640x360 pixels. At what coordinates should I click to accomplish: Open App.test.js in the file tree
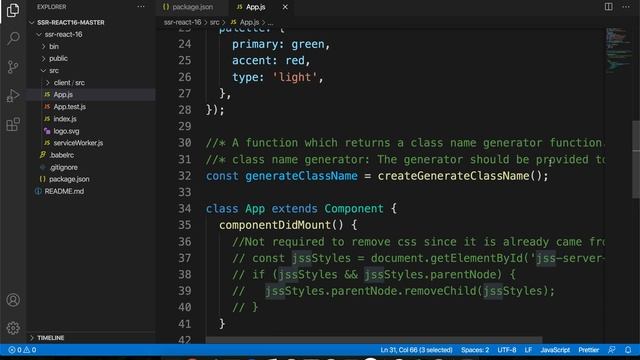tap(69, 107)
